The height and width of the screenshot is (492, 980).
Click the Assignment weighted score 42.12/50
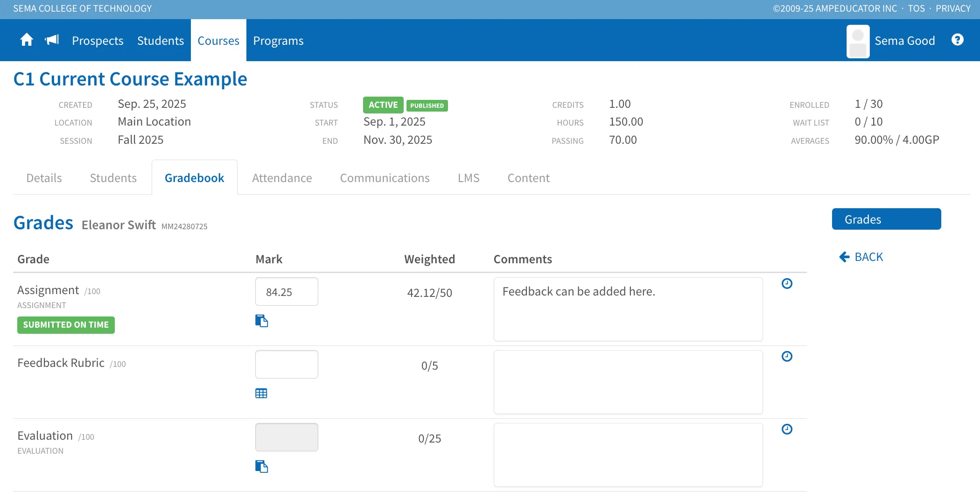tap(429, 293)
